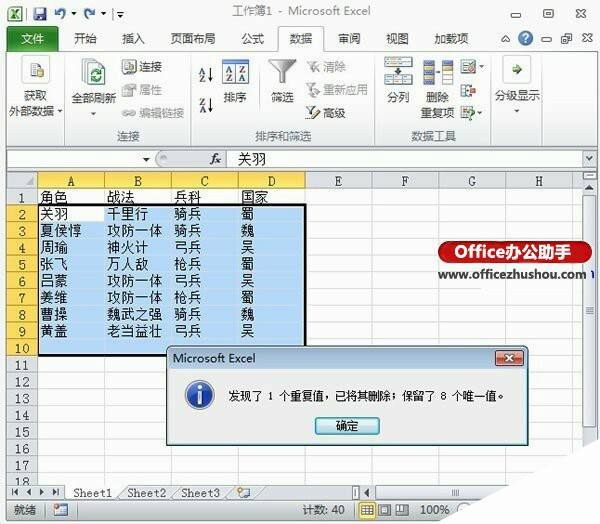The image size is (600, 524).
Task: Switch to the 加载项 ribbon tab
Action: [x=451, y=39]
